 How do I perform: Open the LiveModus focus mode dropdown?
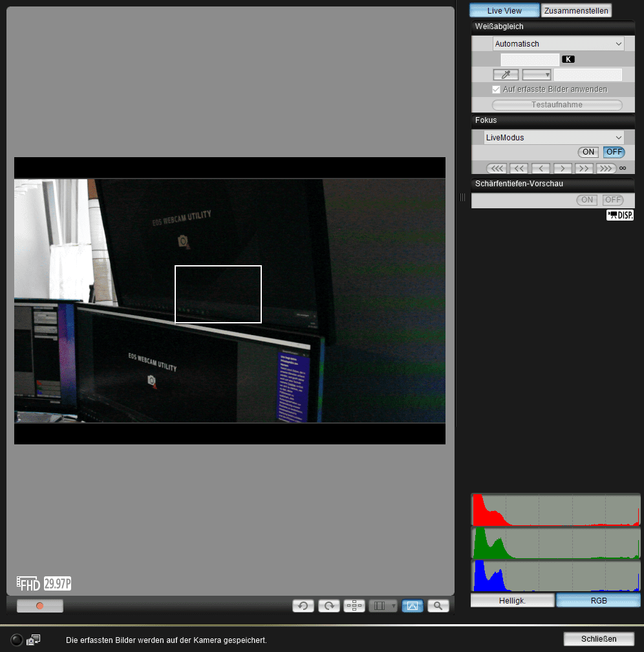point(553,138)
